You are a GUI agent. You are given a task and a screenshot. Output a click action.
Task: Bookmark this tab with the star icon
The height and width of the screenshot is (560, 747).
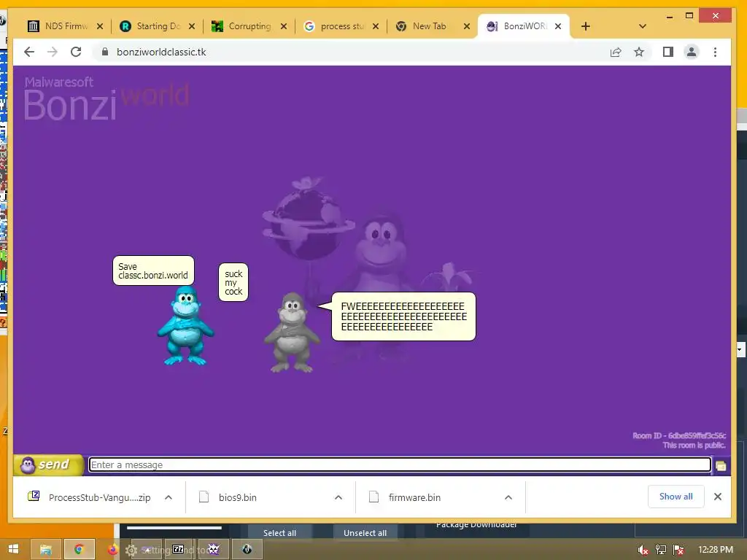point(639,52)
